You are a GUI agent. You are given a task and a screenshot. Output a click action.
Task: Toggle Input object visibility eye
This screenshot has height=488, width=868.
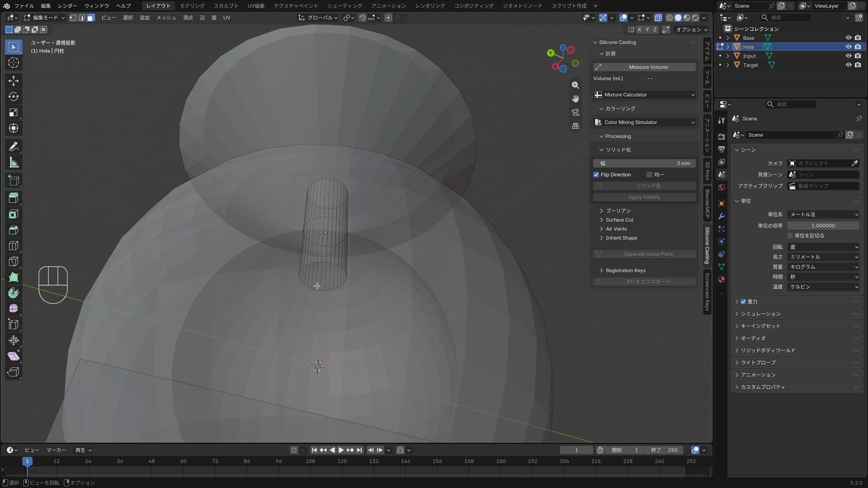coord(849,56)
